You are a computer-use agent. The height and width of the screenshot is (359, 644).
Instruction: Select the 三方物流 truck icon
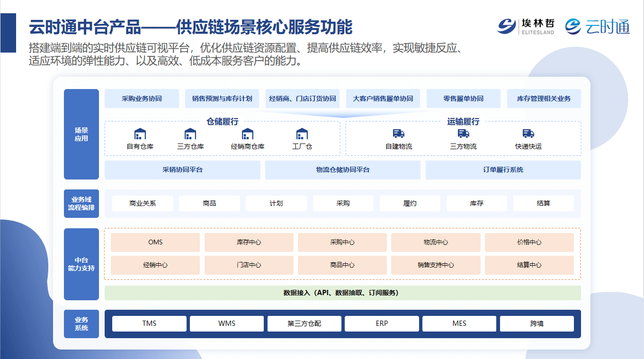point(464,134)
